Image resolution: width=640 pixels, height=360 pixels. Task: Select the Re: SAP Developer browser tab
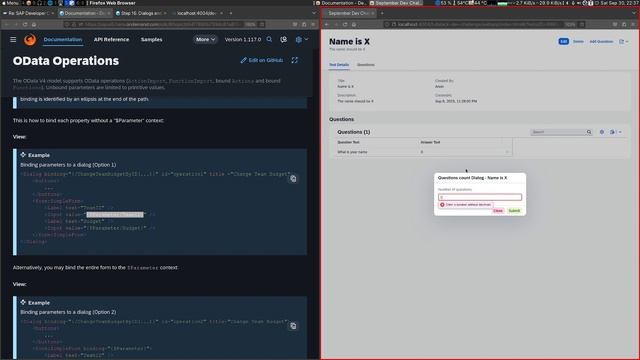[28, 13]
